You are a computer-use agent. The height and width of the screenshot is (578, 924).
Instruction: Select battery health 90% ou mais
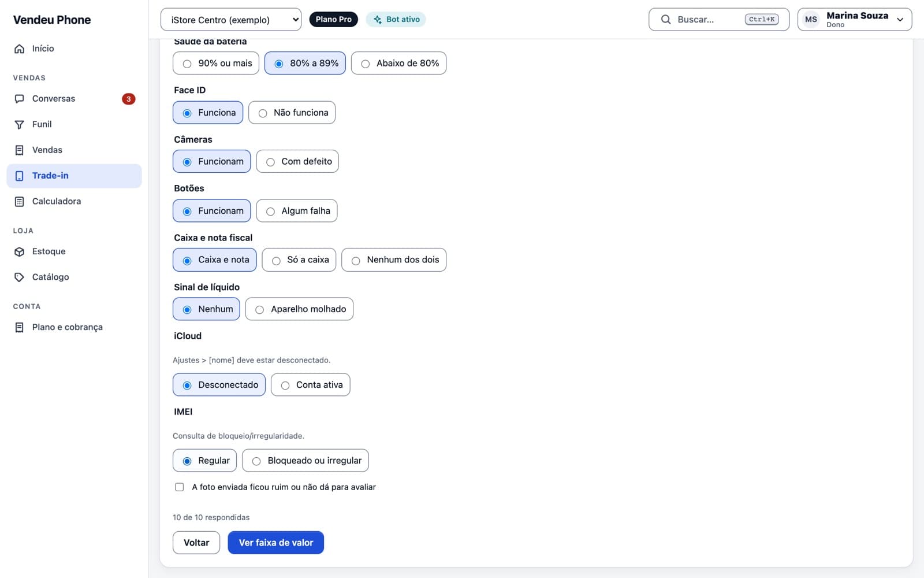[216, 63]
